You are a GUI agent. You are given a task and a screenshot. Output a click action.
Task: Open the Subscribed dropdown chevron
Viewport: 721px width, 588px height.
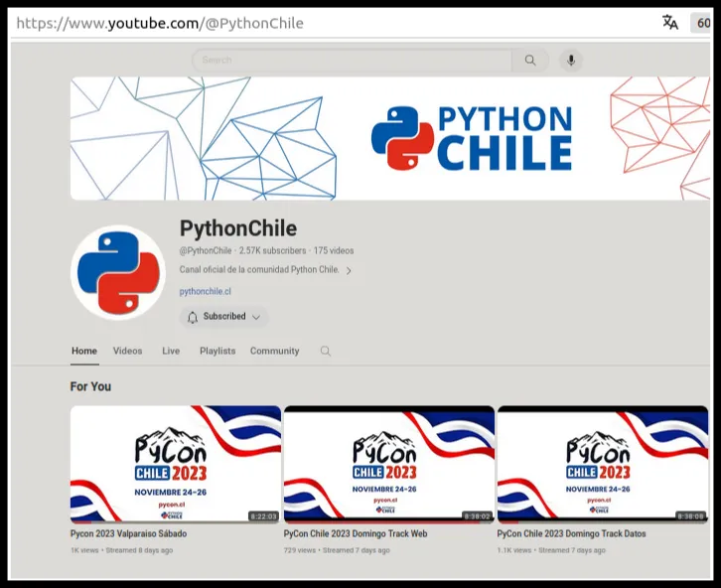256,317
